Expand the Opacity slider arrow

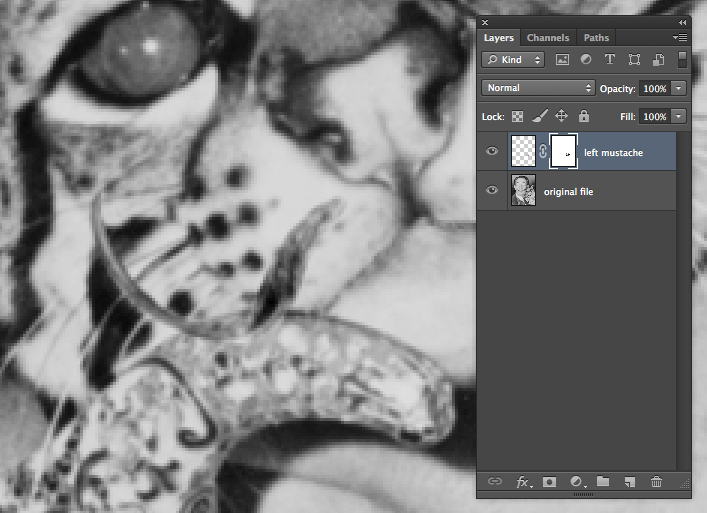pos(680,88)
